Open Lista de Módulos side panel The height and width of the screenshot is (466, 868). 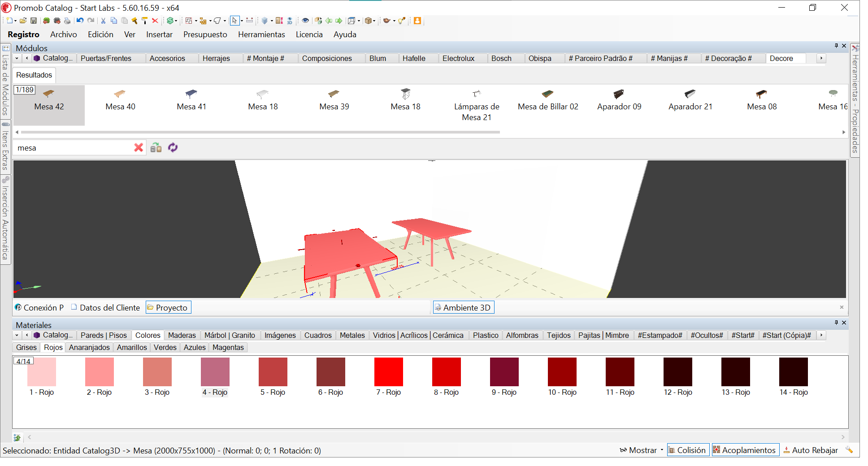tap(5, 81)
